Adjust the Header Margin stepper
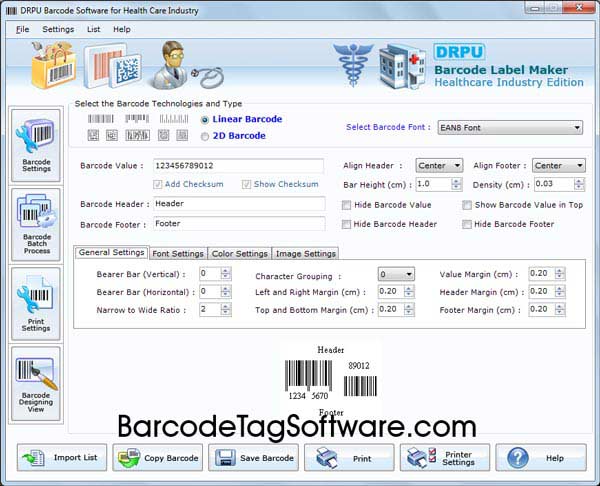 pos(559,292)
